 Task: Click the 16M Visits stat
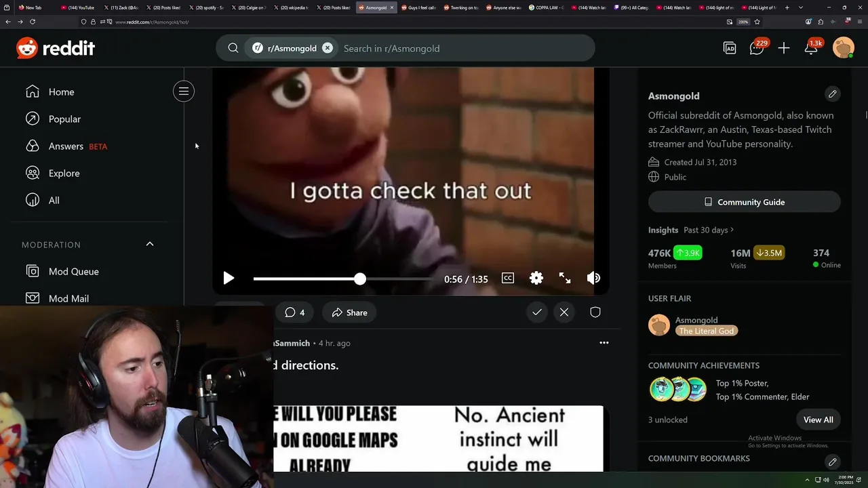click(x=757, y=258)
